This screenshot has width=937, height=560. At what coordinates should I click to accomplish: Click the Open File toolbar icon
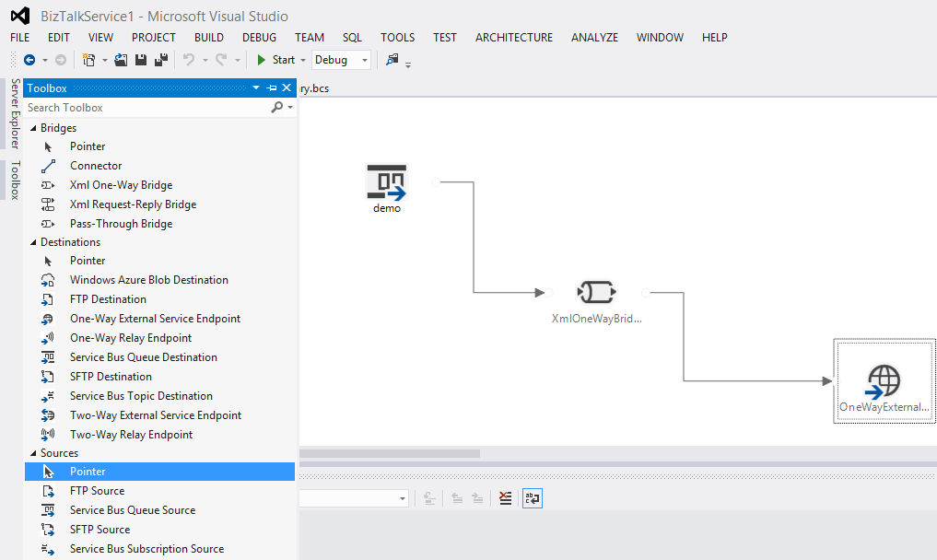(121, 60)
